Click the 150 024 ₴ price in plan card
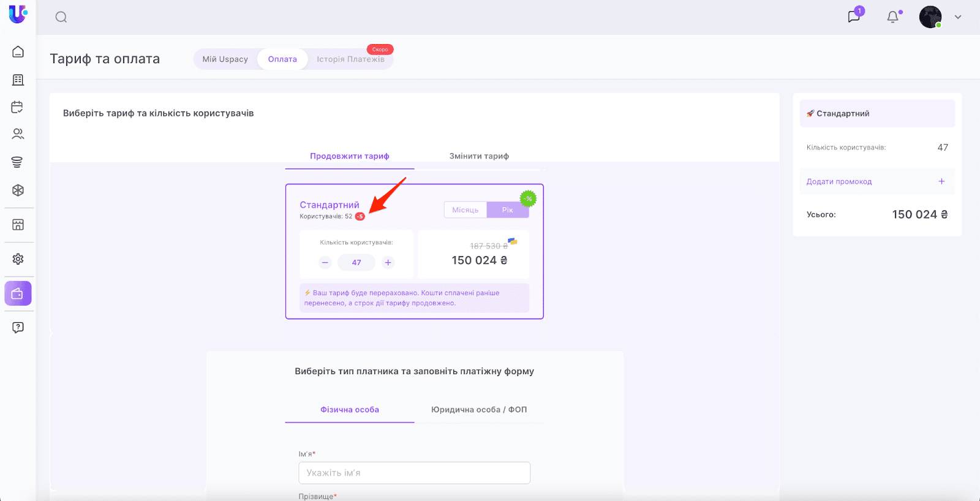 480,260
